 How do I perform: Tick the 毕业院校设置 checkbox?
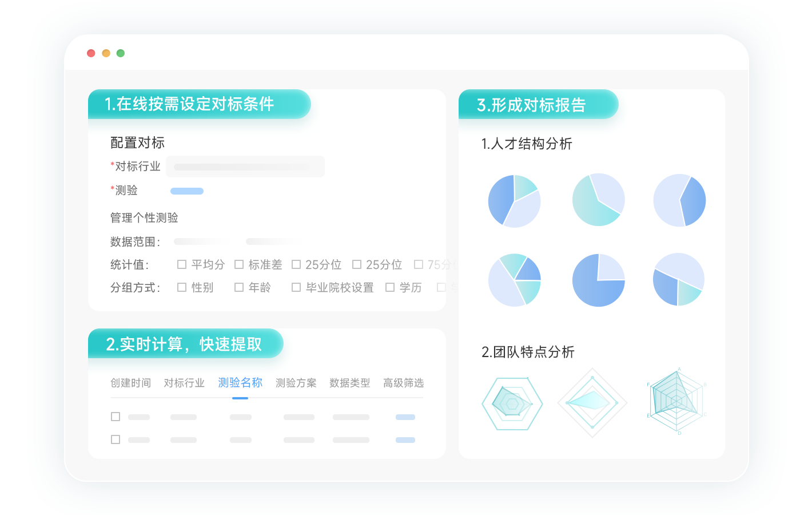[296, 287]
